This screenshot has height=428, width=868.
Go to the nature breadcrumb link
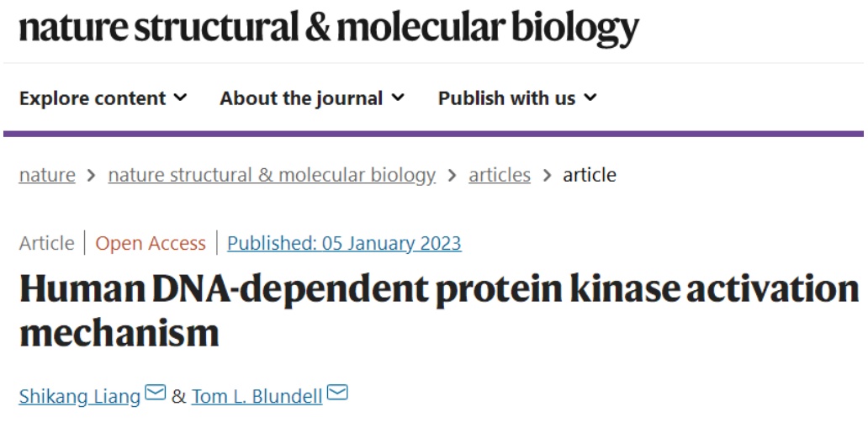[x=47, y=175]
